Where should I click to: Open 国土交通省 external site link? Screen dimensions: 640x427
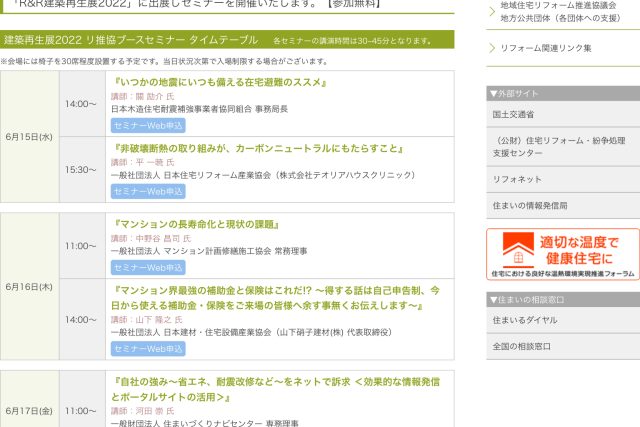(563, 114)
